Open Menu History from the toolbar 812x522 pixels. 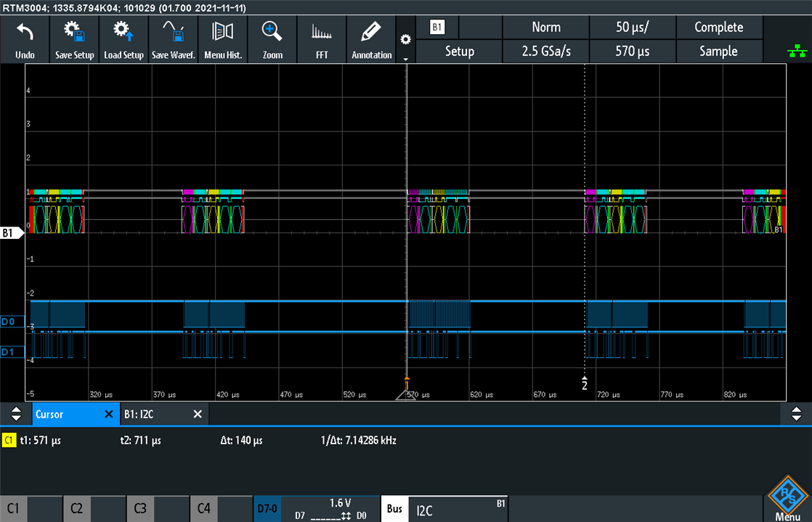tap(223, 39)
